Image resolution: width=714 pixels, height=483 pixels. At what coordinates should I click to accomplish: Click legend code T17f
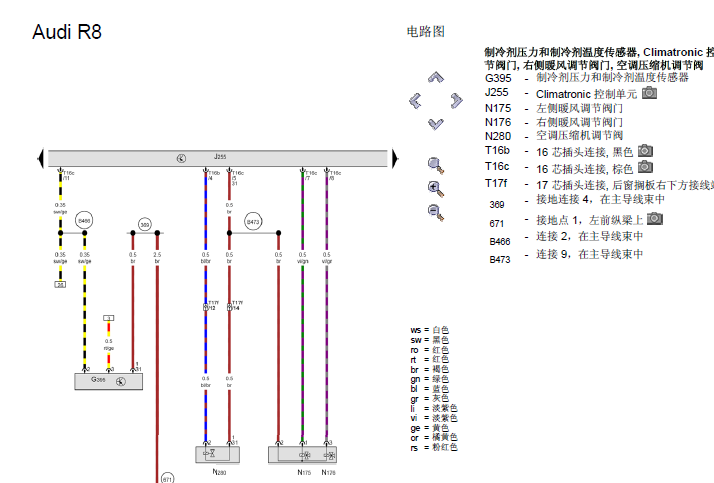pyautogui.click(x=496, y=183)
